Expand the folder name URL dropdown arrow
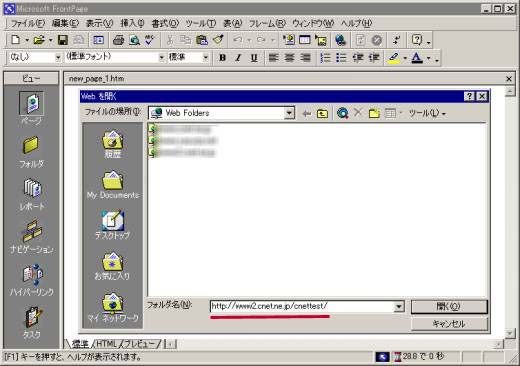Viewport: 520px width, 366px height. [x=399, y=306]
